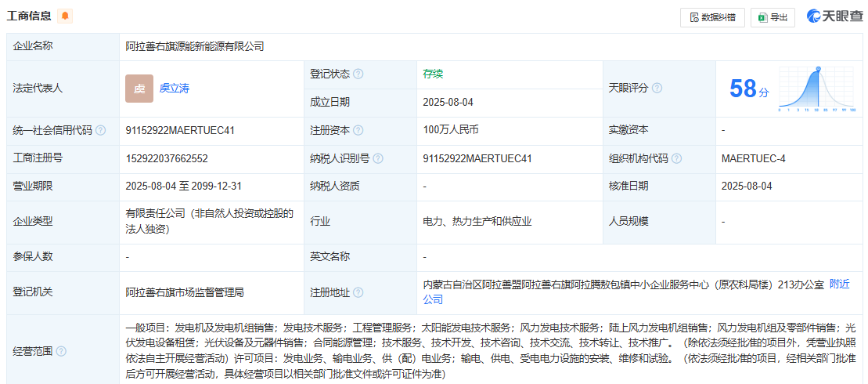Click help icon next to 登记状态
The image size is (868, 384).
click(x=358, y=74)
